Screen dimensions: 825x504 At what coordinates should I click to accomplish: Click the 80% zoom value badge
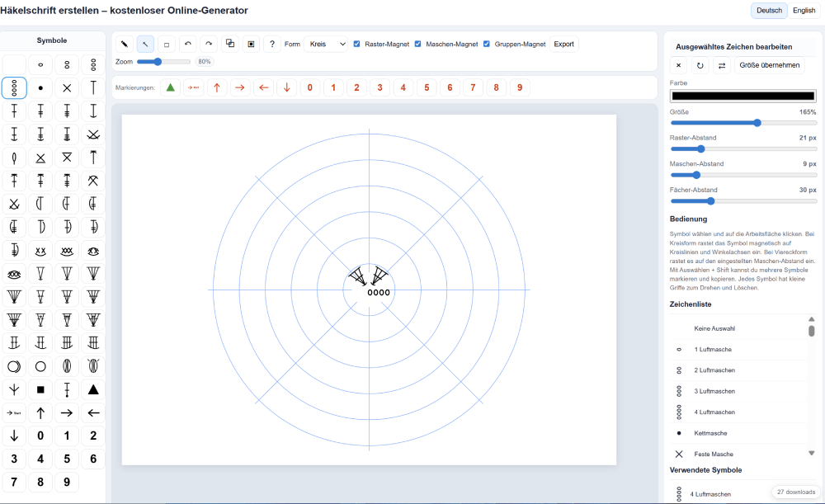pyautogui.click(x=204, y=62)
